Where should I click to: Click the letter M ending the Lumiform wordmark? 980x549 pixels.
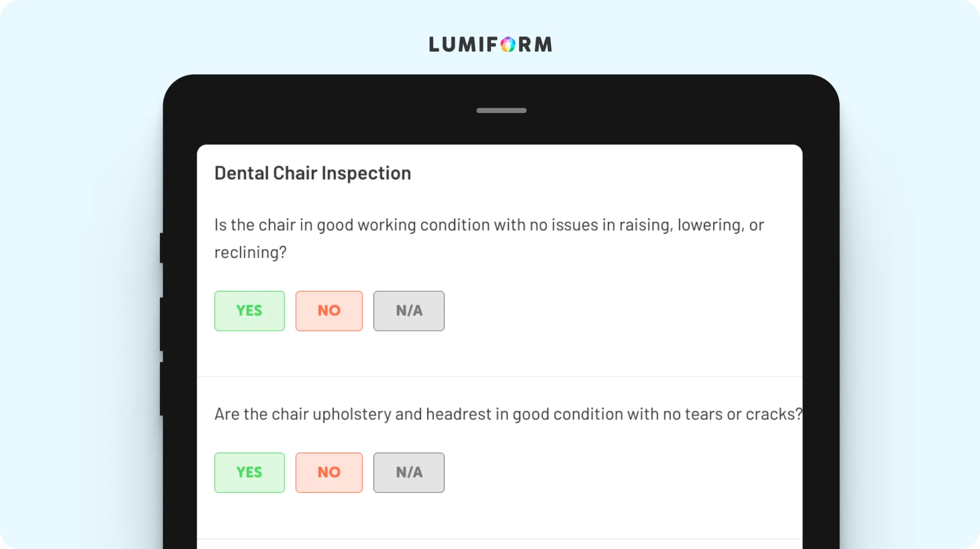(x=544, y=44)
